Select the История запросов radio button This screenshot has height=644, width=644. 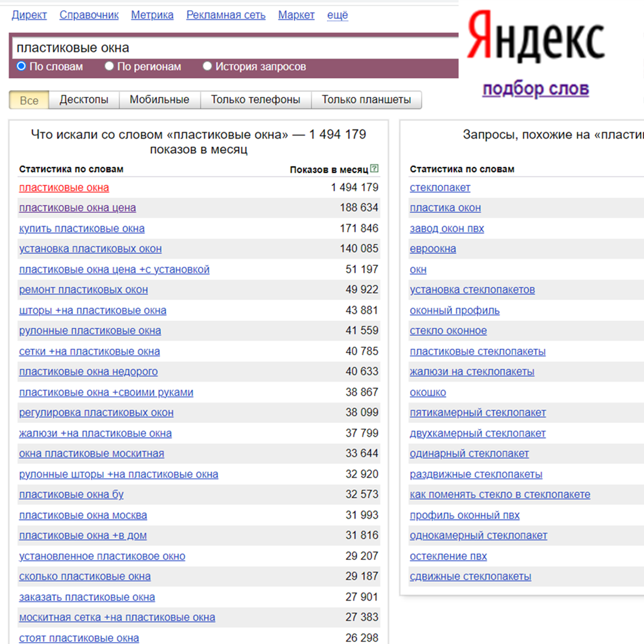[207, 66]
